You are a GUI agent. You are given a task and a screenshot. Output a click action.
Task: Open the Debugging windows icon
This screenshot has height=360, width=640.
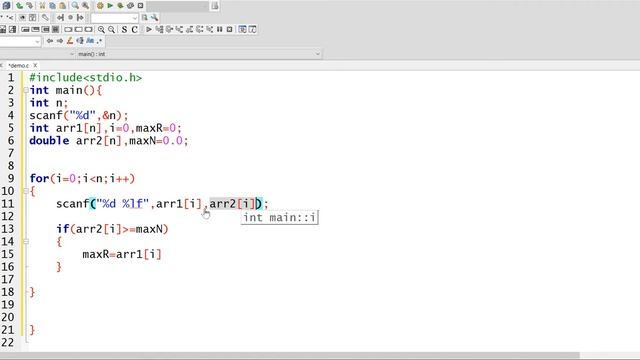click(242, 29)
